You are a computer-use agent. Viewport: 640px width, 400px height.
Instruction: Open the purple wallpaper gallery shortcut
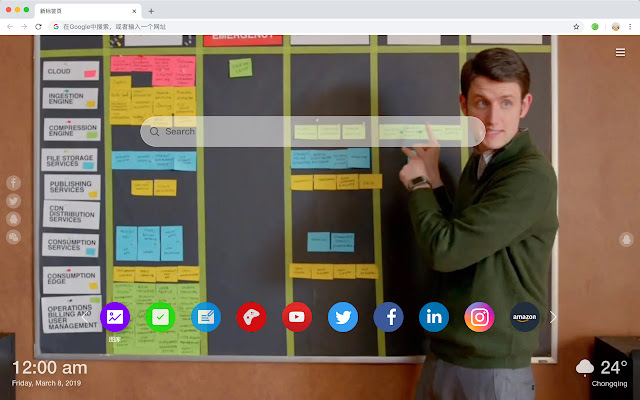coord(115,317)
